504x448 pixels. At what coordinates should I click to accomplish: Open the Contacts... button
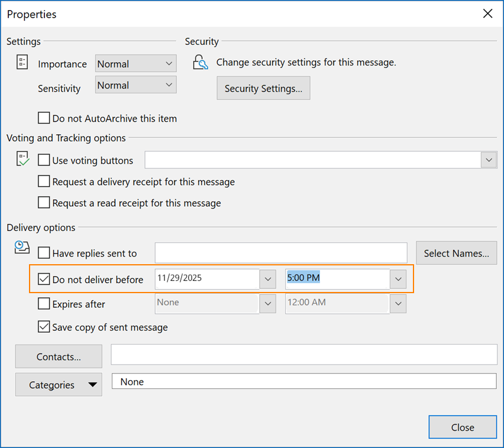59,356
